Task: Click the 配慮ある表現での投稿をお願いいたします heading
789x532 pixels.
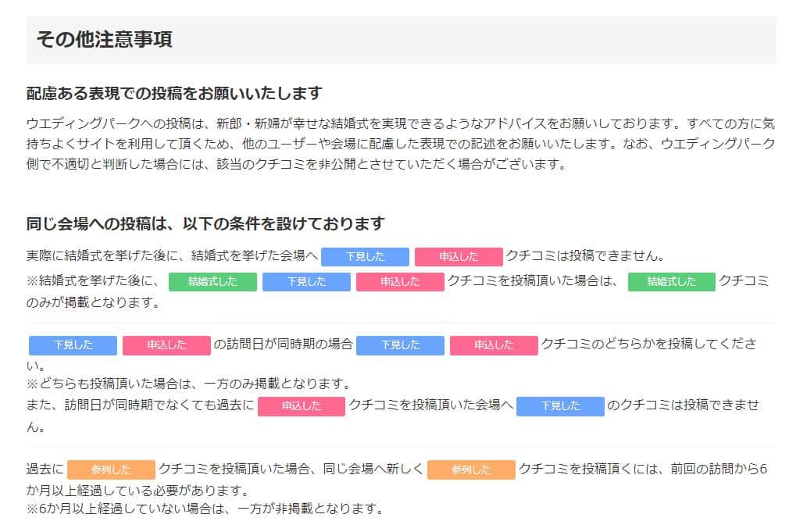Action: 174,93
